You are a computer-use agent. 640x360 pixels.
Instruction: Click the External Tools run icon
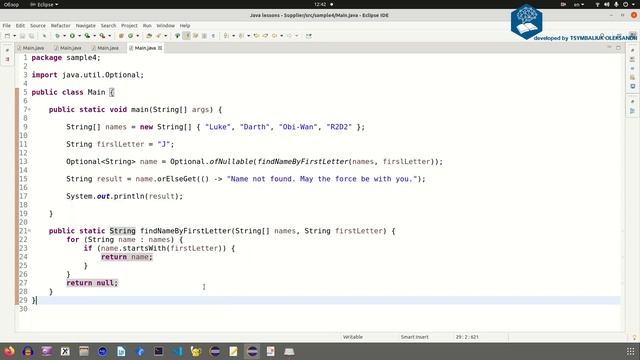click(102, 36)
